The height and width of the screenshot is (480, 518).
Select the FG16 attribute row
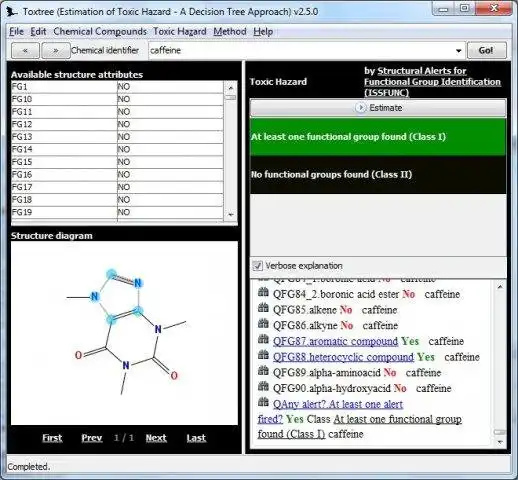click(117, 175)
